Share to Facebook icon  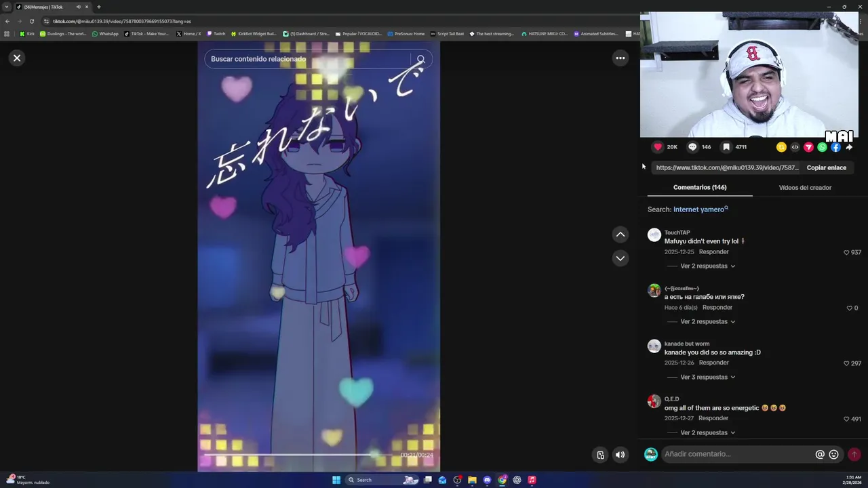835,147
